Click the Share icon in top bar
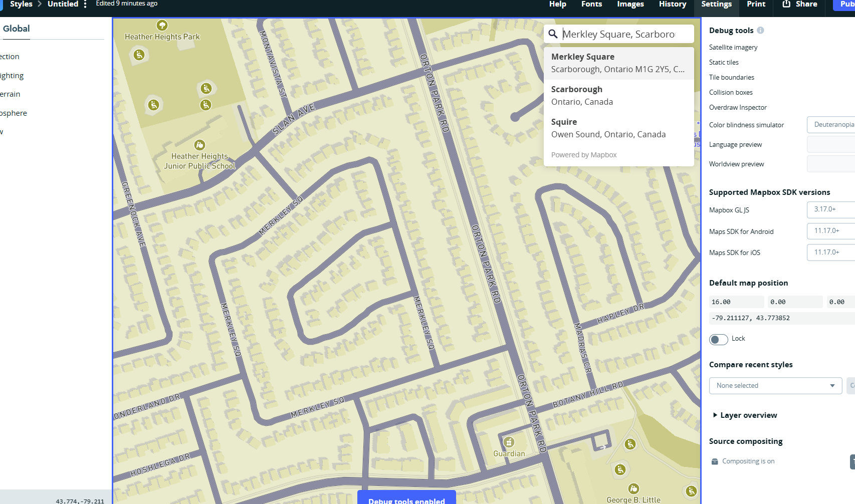The width and height of the screenshot is (855, 504). click(786, 4)
